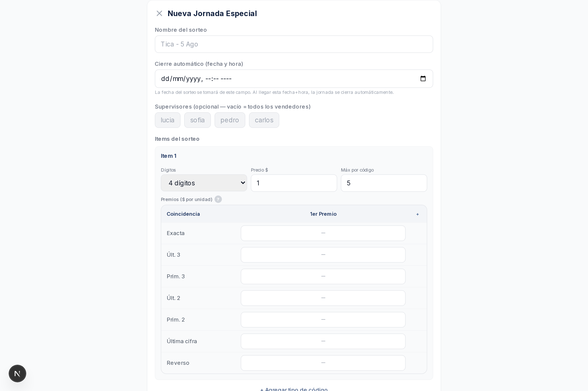588x391 pixels.
Task: Click the Exacta prize input
Action: [323, 233]
